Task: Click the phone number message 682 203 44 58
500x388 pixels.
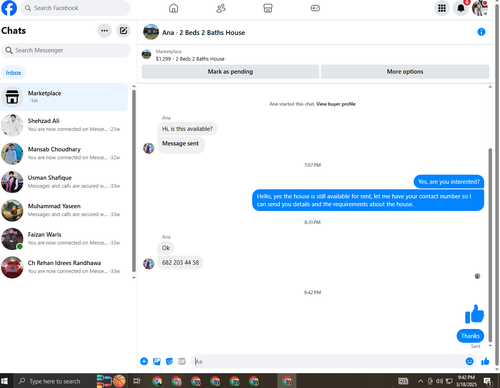Action: 180,263
